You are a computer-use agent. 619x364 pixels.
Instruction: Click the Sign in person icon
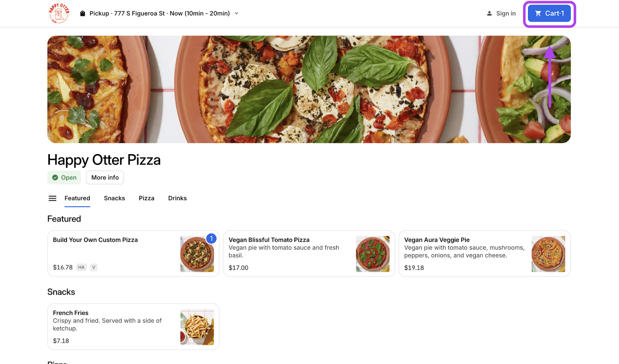(x=489, y=14)
